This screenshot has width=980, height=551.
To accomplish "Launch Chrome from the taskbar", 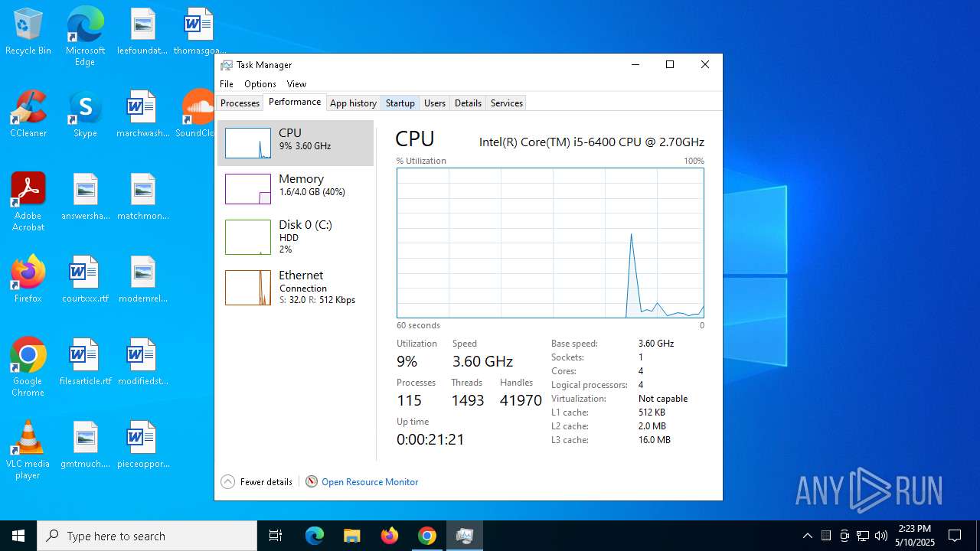I will [427, 536].
